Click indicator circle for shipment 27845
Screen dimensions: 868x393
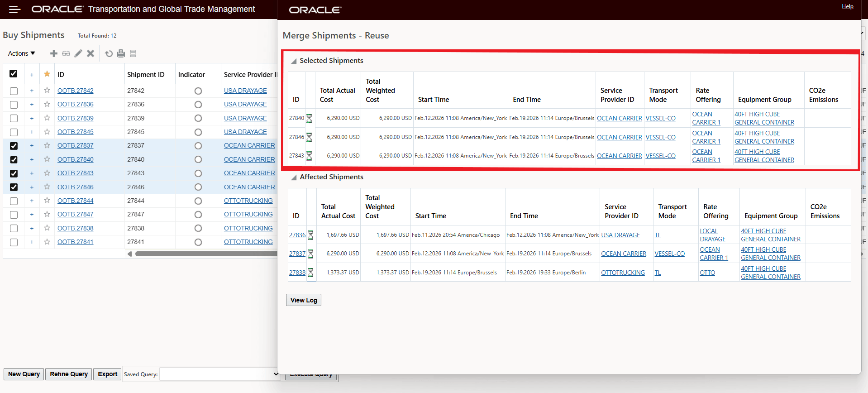tap(198, 132)
